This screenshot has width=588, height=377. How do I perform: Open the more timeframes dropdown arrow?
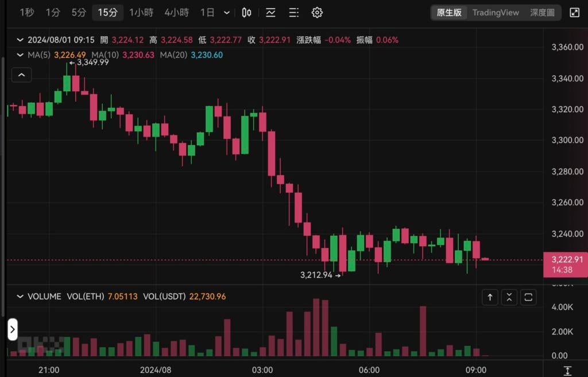(227, 13)
